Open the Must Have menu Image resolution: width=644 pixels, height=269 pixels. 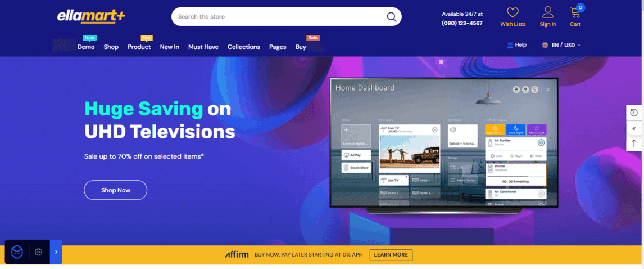click(x=203, y=47)
